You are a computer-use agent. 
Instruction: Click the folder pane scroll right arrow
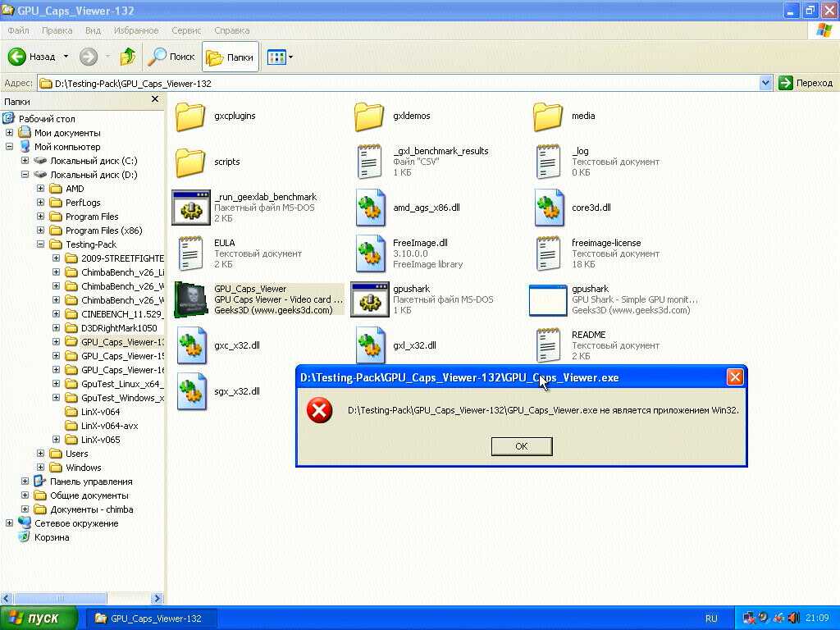coord(157,598)
